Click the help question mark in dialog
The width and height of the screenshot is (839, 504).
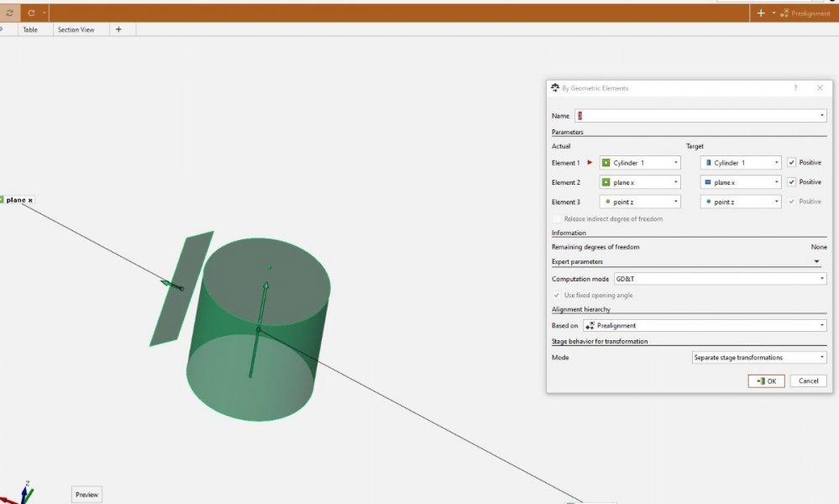795,88
